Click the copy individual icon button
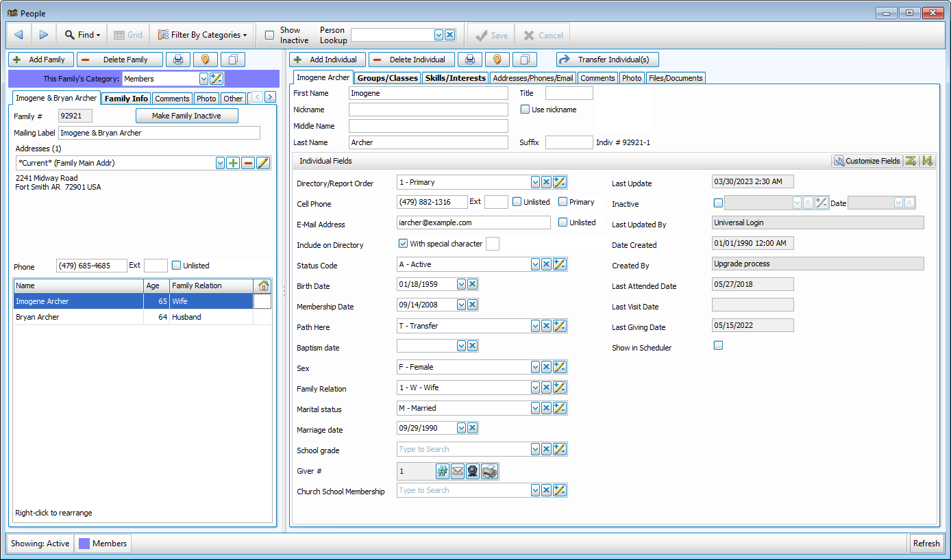The height and width of the screenshot is (560, 951). coord(524,60)
